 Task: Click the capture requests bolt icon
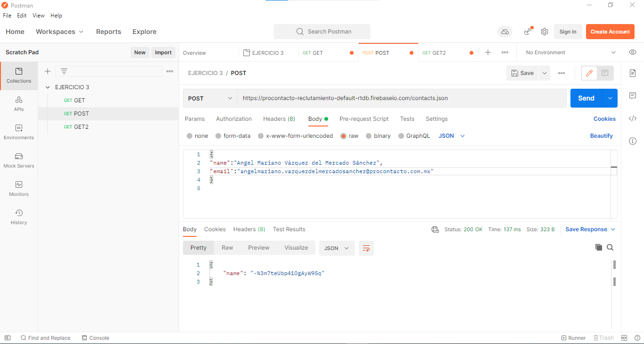527,32
